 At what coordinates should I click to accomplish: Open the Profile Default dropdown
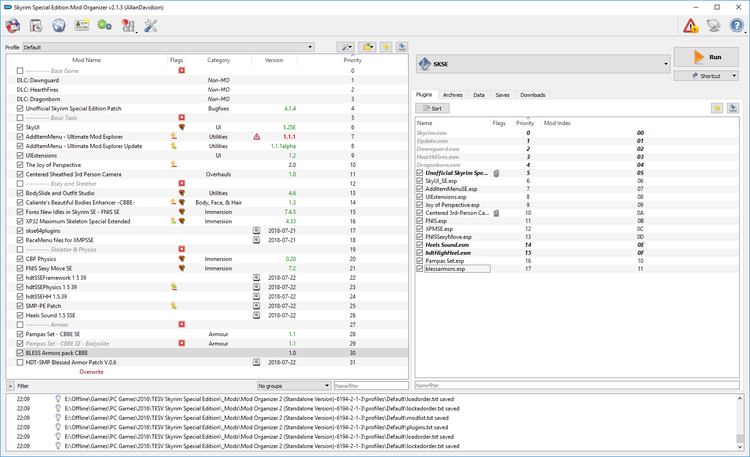click(x=168, y=47)
